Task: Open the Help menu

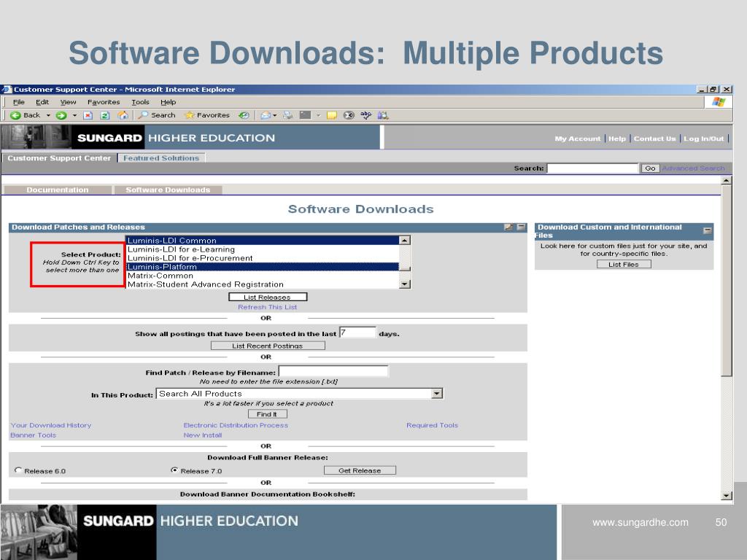Action: coord(169,102)
